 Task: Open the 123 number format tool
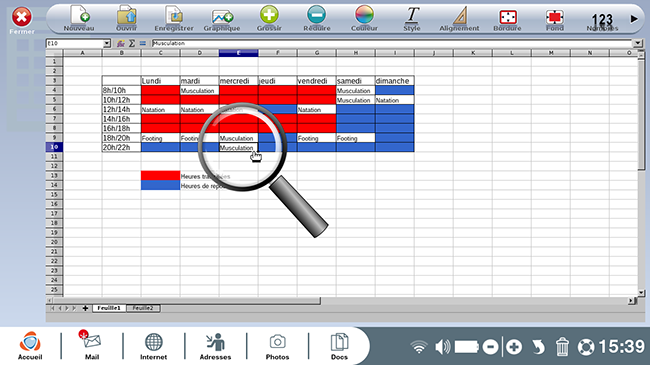click(x=602, y=21)
